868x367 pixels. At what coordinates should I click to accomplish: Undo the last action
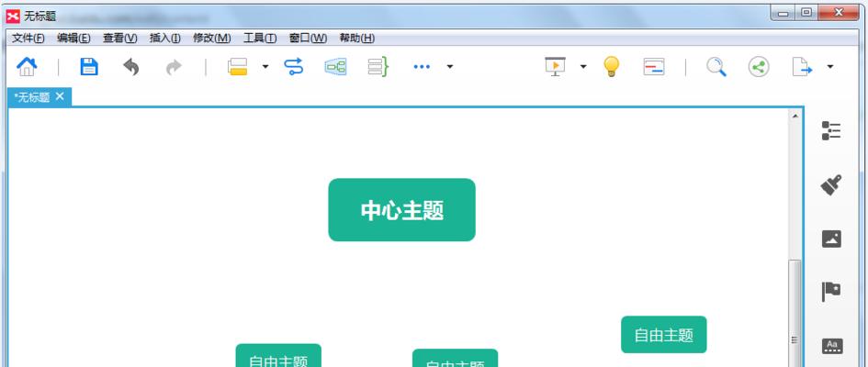click(x=131, y=67)
